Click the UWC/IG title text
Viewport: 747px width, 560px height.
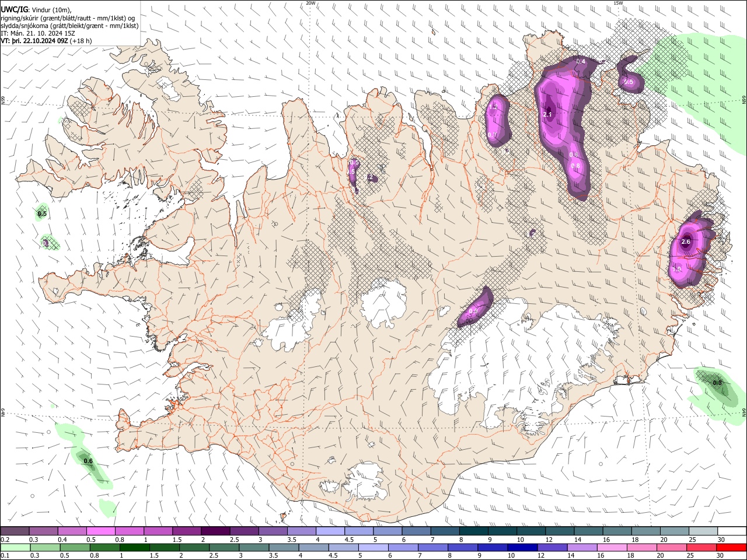click(x=14, y=9)
